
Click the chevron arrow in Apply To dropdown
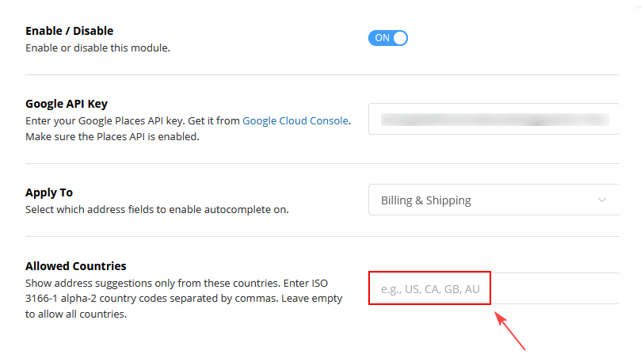click(602, 200)
